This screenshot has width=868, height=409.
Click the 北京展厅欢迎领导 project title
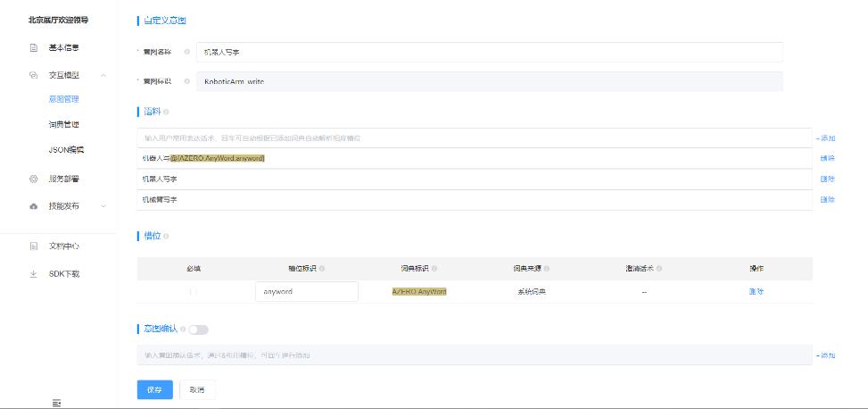pyautogui.click(x=59, y=20)
